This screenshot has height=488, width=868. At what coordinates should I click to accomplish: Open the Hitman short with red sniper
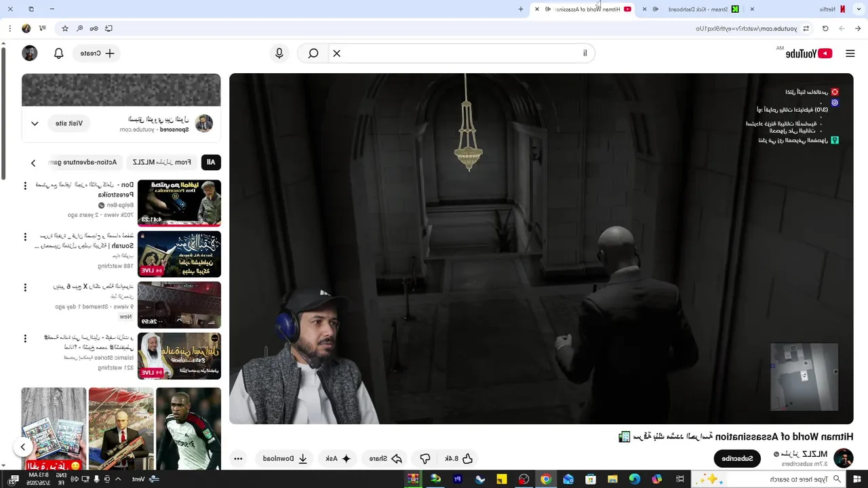[x=121, y=429]
